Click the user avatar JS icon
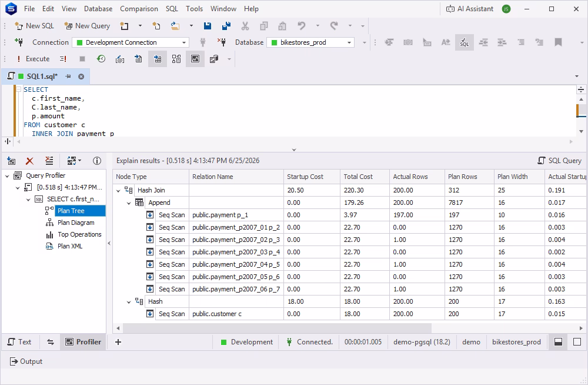Image resolution: width=588 pixels, height=385 pixels. click(x=506, y=9)
